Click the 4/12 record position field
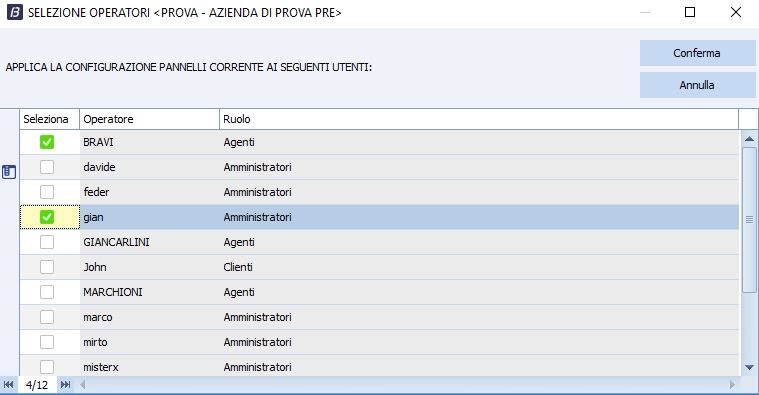The width and height of the screenshot is (759, 395). pos(37,385)
